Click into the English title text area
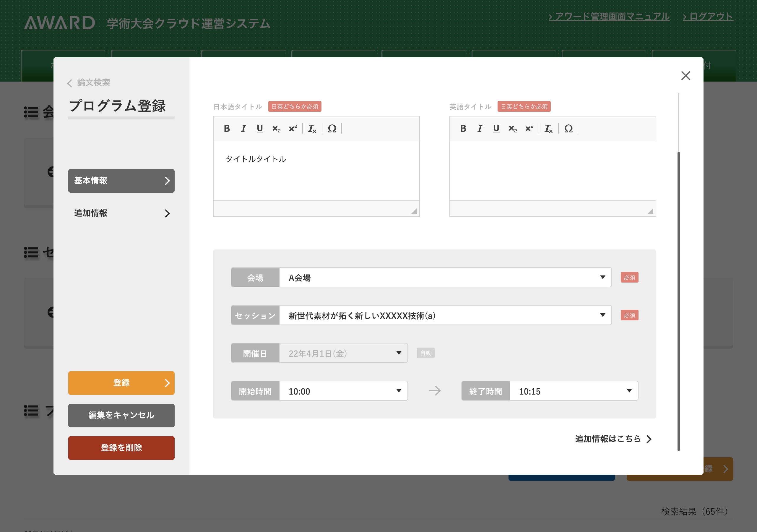757x532 pixels. tap(553, 171)
